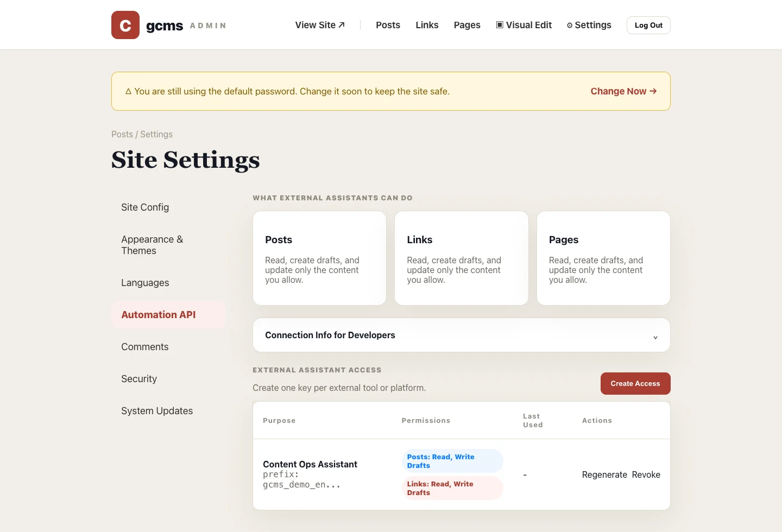Viewport: 782px width, 532px height.
Task: Click the Purpose column header
Action: (279, 421)
